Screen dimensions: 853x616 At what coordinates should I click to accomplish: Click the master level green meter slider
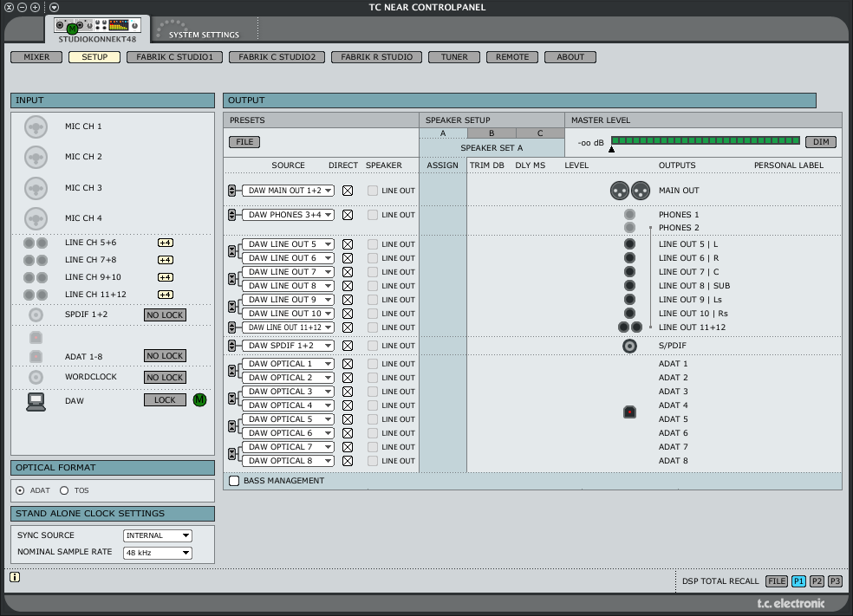point(706,141)
